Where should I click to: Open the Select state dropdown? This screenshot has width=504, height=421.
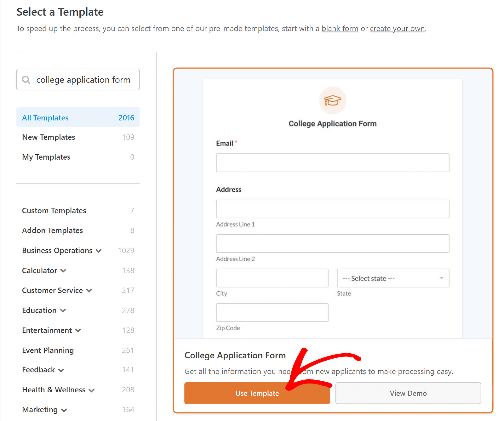point(392,278)
